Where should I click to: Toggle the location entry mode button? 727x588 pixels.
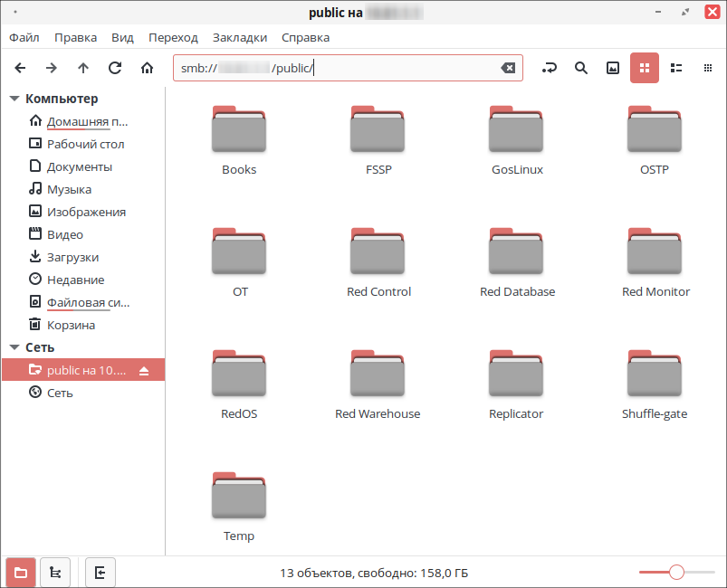(550, 68)
